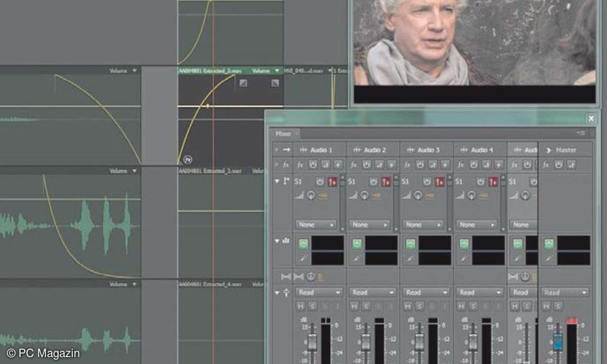Solo Audio 3 with S button

point(419,306)
